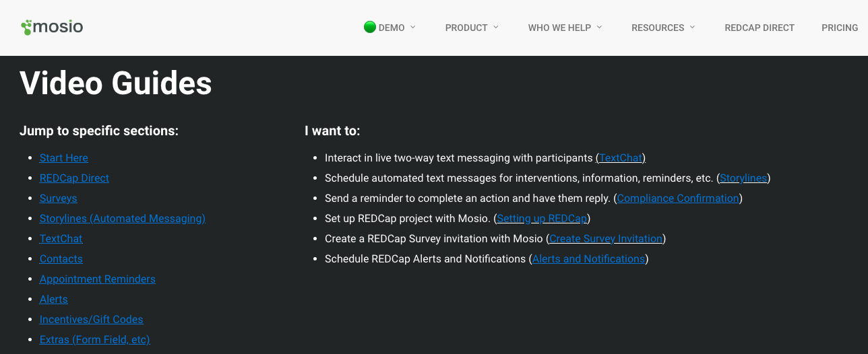This screenshot has width=868, height=354.
Task: Expand the DEMO dropdown chevron
Action: [x=413, y=27]
